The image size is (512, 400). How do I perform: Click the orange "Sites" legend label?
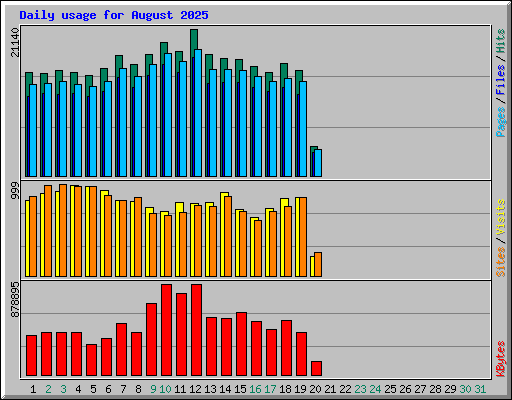coord(501,262)
